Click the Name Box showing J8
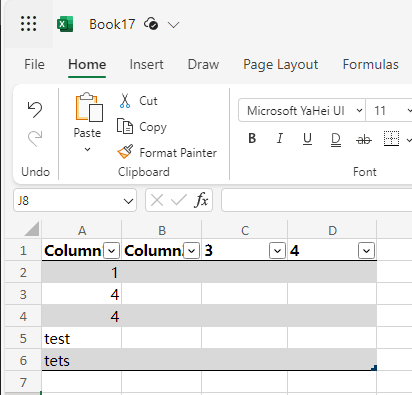 pos(68,201)
